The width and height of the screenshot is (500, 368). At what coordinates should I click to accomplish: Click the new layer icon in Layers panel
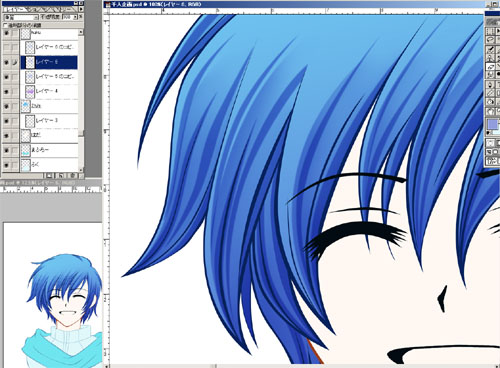click(x=61, y=175)
